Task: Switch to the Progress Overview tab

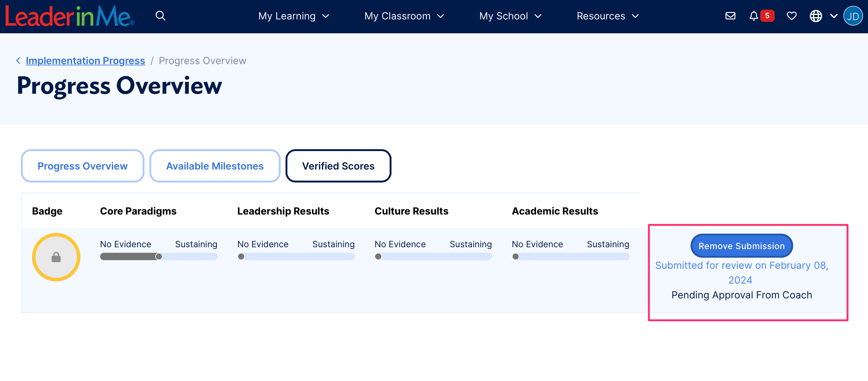Action: [x=83, y=166]
